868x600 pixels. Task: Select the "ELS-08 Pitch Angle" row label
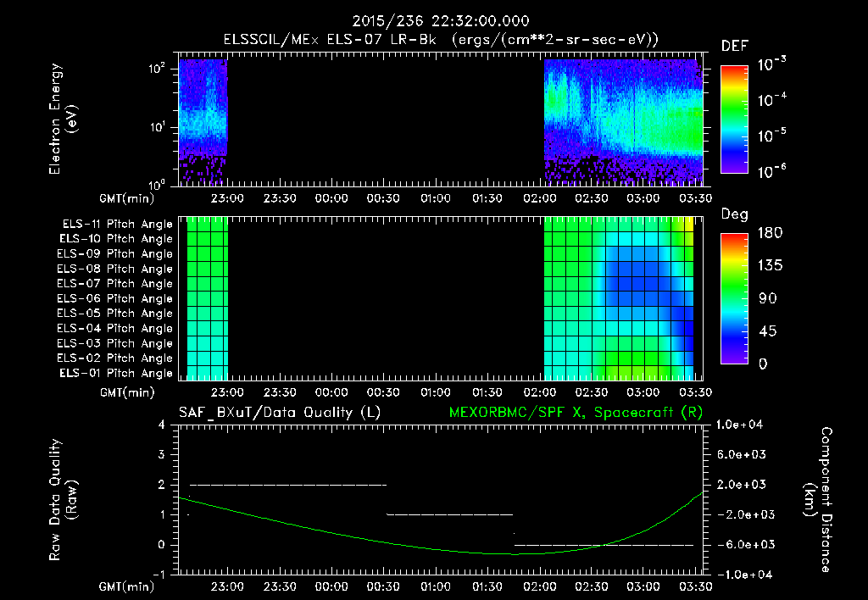coord(114,269)
